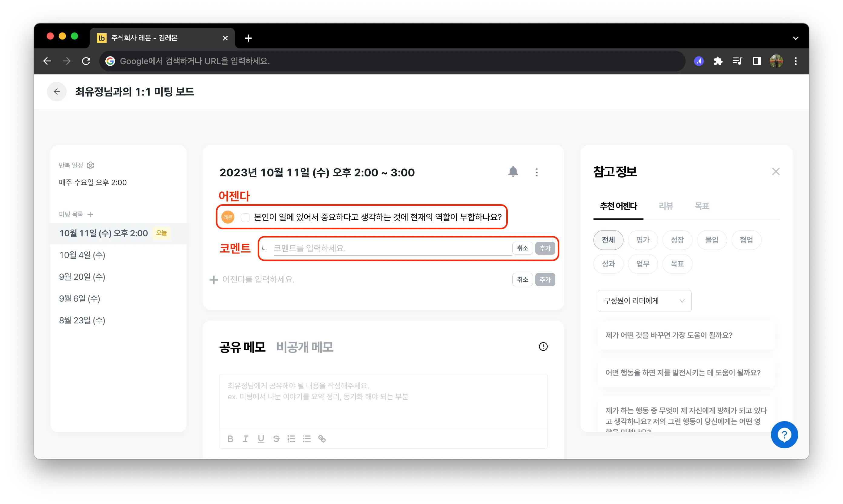Open Chrome's three-dot menu

tap(795, 61)
